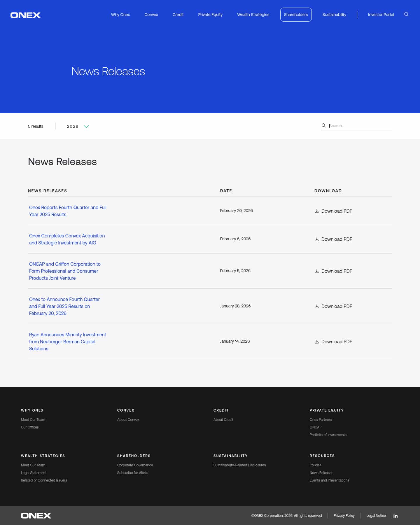Open the Why Onex menu

(120, 15)
